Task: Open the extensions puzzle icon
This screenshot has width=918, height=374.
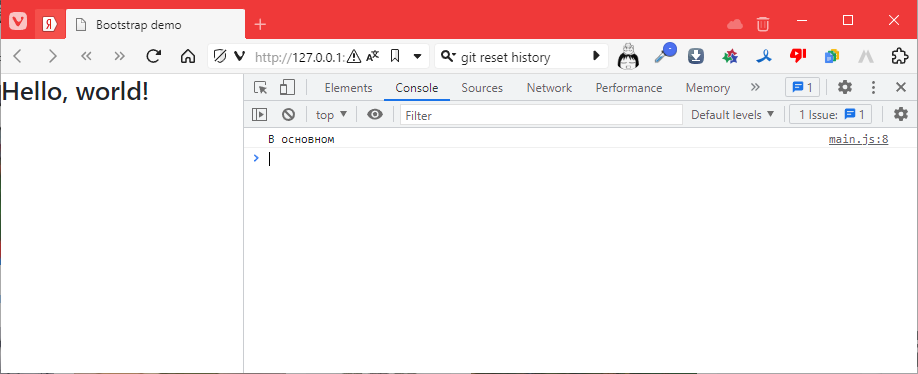Action: click(x=899, y=56)
